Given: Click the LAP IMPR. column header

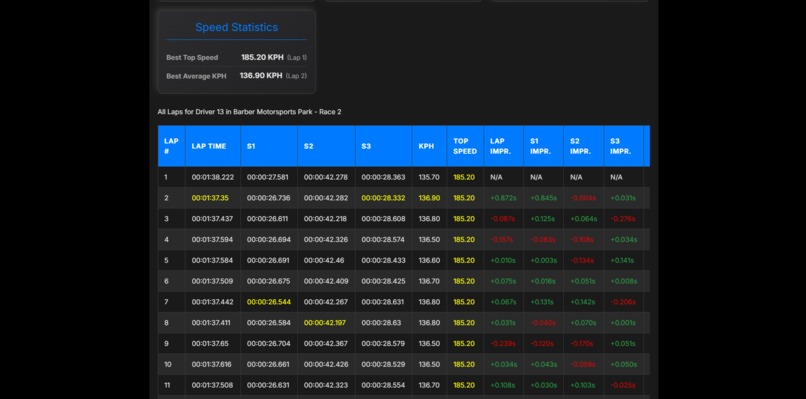Looking at the screenshot, I should tap(503, 146).
